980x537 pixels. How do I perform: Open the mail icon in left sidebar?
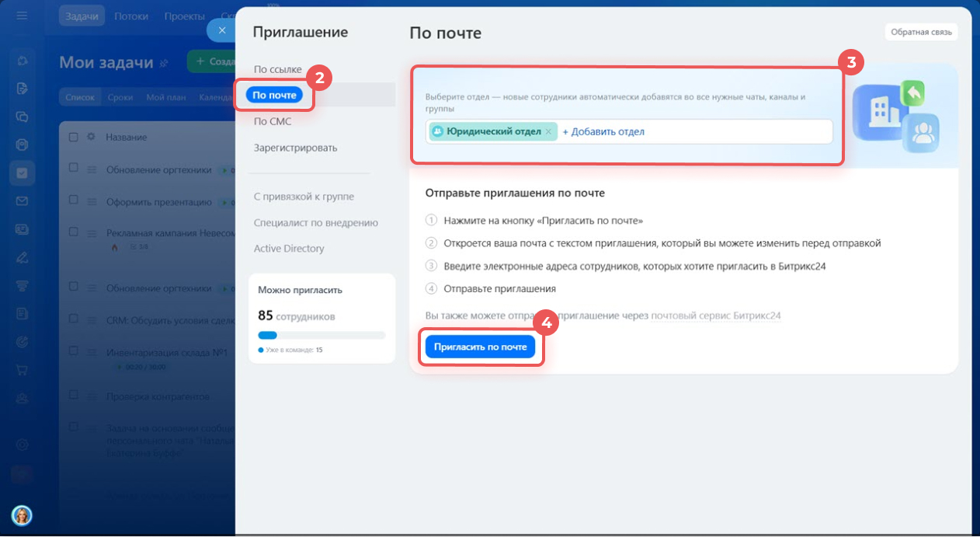(x=22, y=201)
